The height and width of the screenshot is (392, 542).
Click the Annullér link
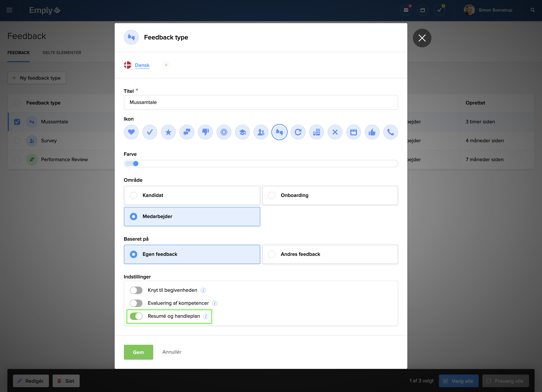pyautogui.click(x=172, y=352)
